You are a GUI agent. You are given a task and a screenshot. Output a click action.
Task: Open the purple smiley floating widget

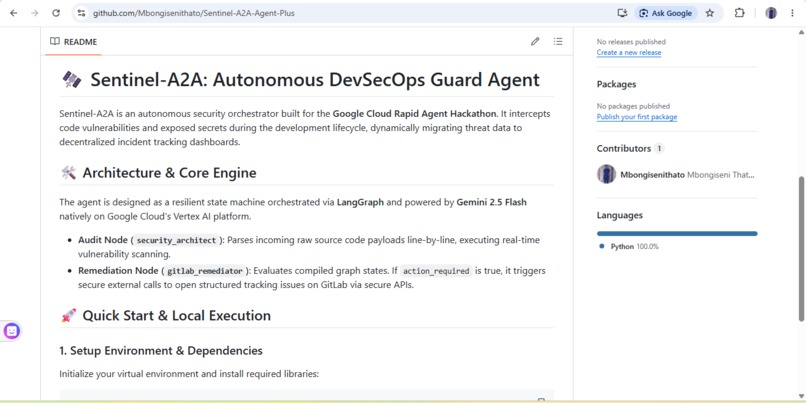(12, 331)
